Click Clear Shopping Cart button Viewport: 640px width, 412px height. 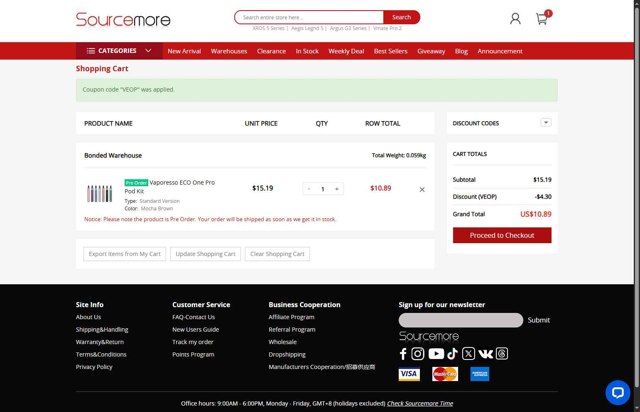277,254
